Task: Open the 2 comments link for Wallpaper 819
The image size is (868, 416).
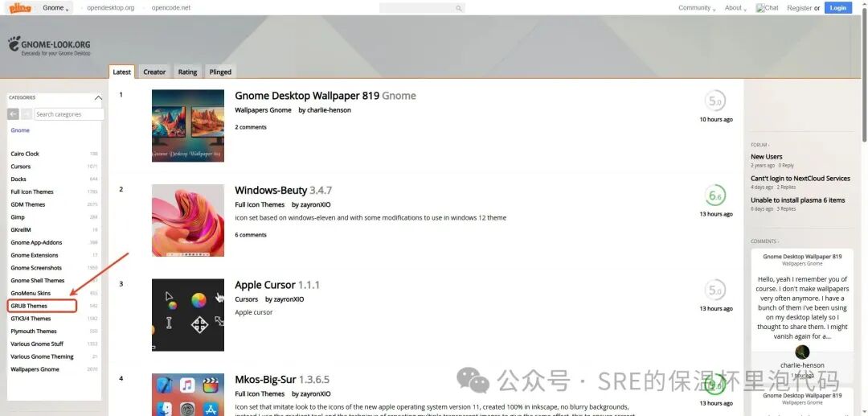Action: click(x=251, y=127)
